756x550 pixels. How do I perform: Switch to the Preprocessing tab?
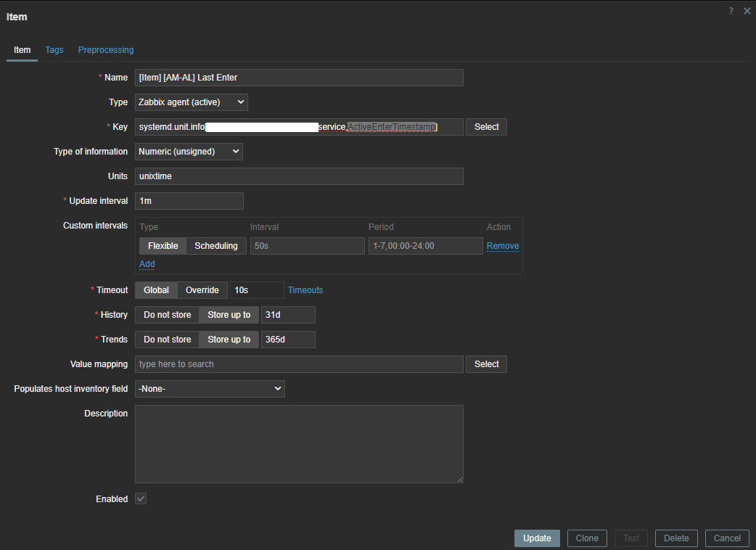pyautogui.click(x=106, y=50)
